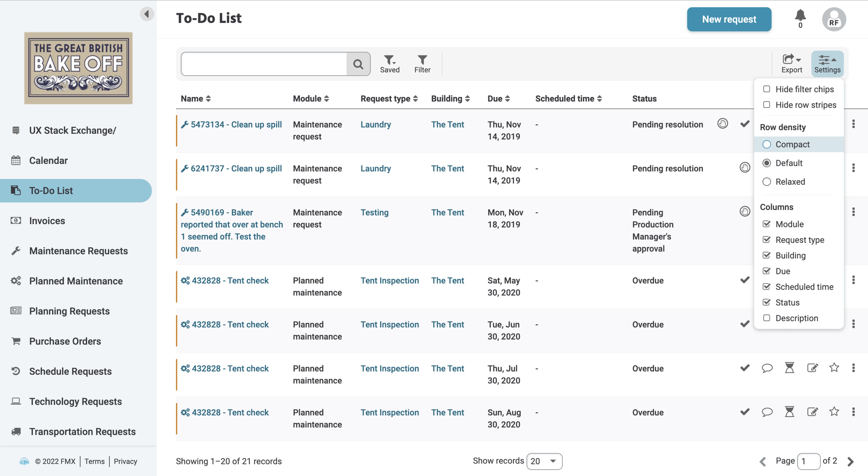Click the star icon on last row
This screenshot has height=476, width=868.
point(834,412)
